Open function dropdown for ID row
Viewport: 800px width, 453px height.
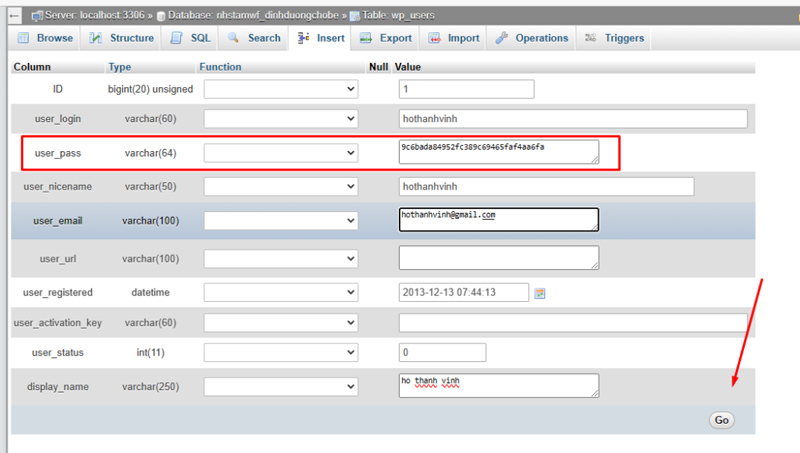(x=281, y=89)
